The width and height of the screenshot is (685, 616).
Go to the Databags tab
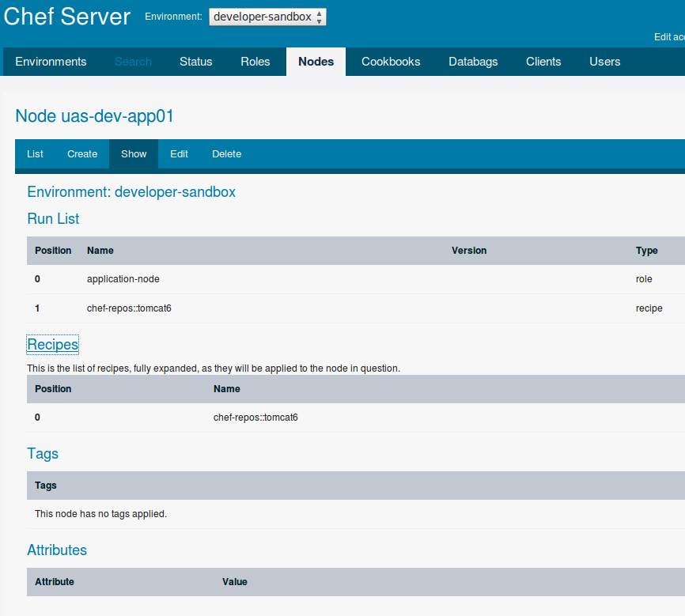[473, 62]
